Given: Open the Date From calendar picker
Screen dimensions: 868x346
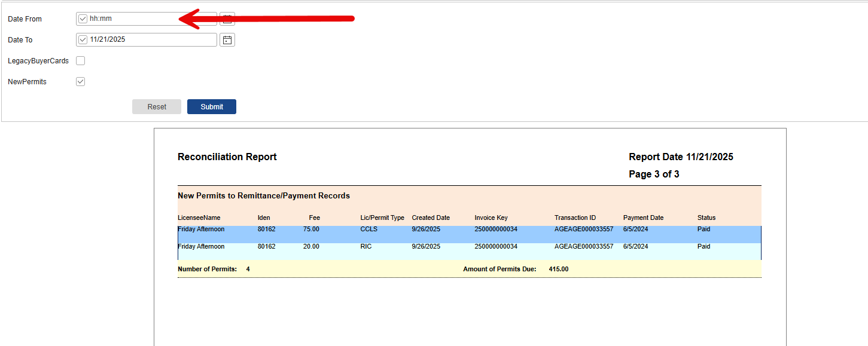Looking at the screenshot, I should 227,20.
